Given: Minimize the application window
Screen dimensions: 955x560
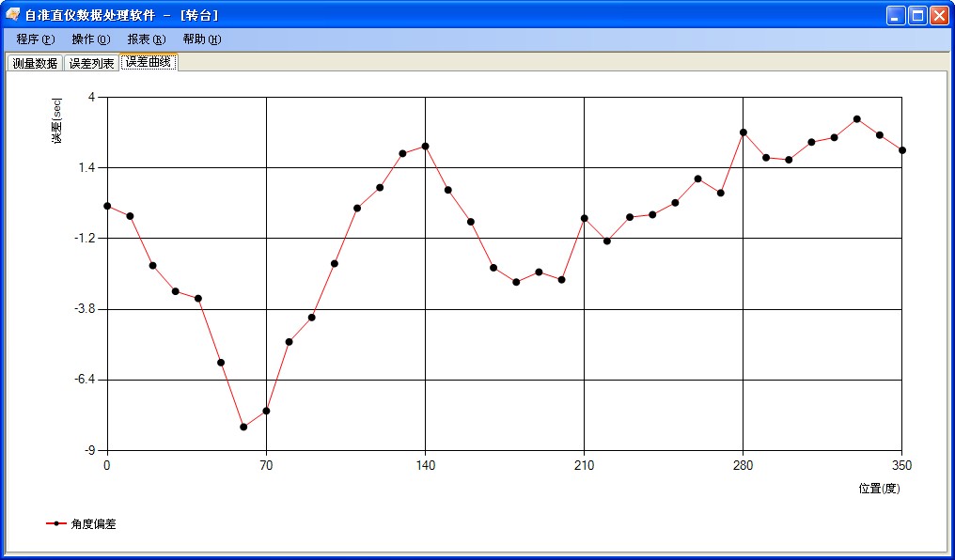Looking at the screenshot, I should tap(896, 15).
